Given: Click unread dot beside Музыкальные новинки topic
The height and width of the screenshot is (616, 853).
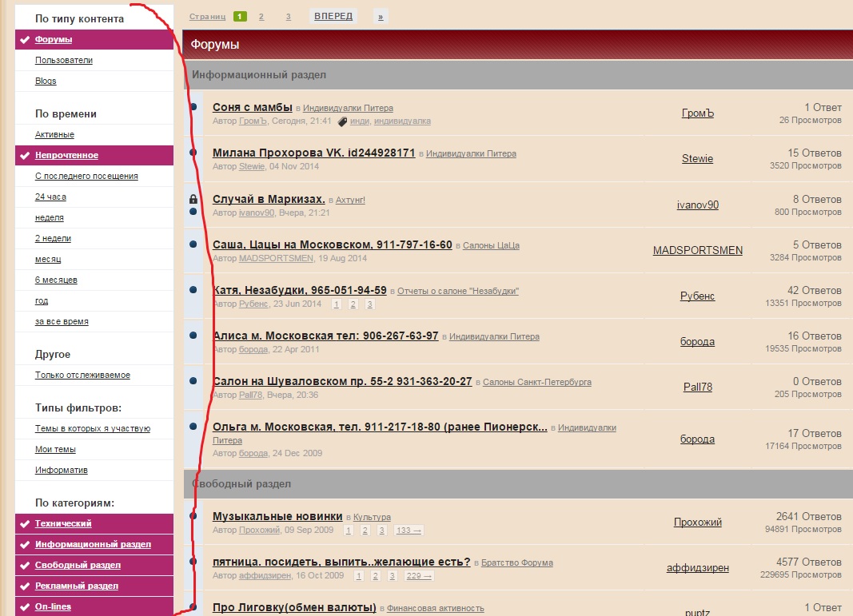Looking at the screenshot, I should coord(193,516).
